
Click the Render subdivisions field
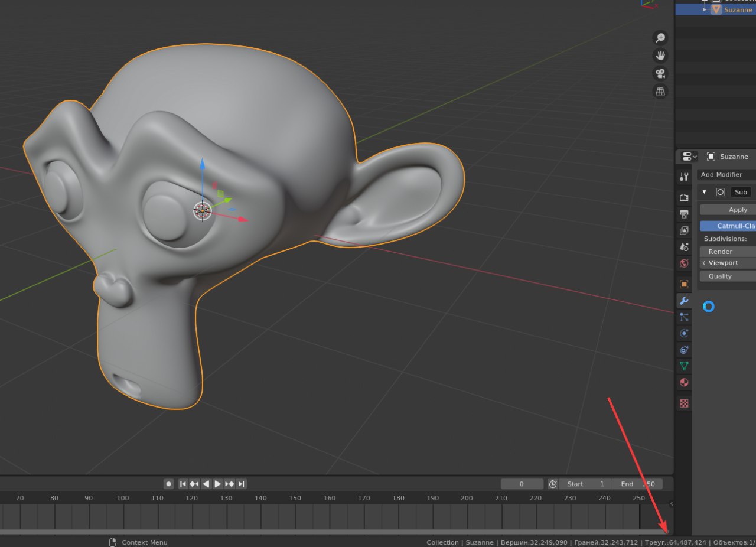coord(728,252)
